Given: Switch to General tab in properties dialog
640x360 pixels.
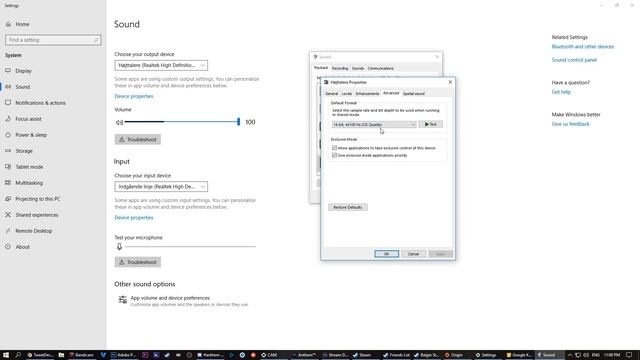Looking at the screenshot, I should point(331,93).
